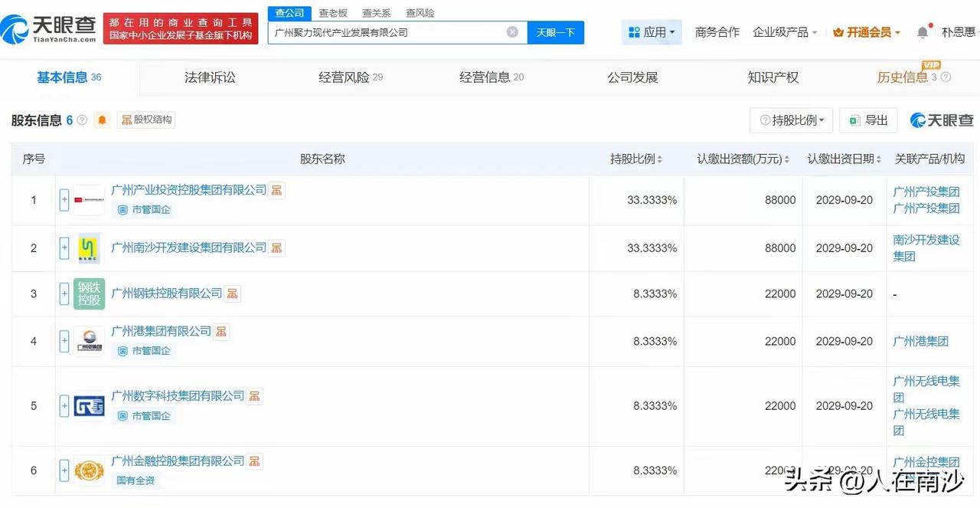Viewport: 980px width, 508px height.
Task: Open equity chart icon for 广州钢铁控股有限公司
Action: 233,293
